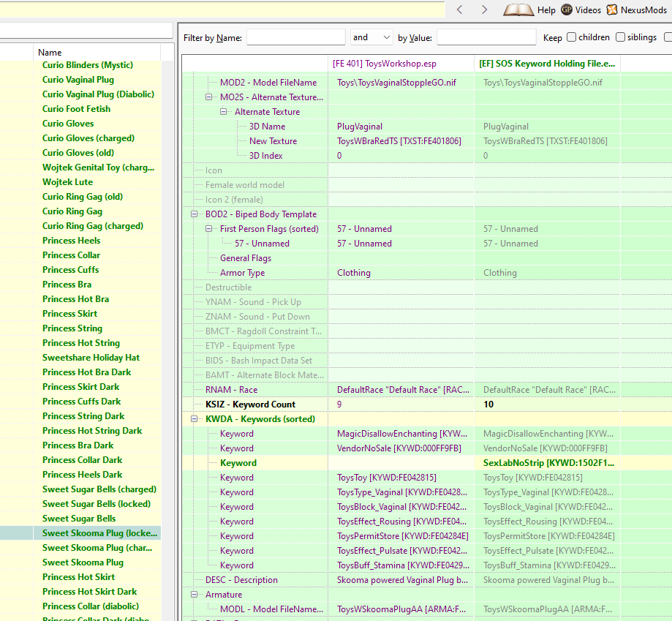Select Princess Collar (diabolic) record
Screen dimensions: 672x621
point(91,606)
